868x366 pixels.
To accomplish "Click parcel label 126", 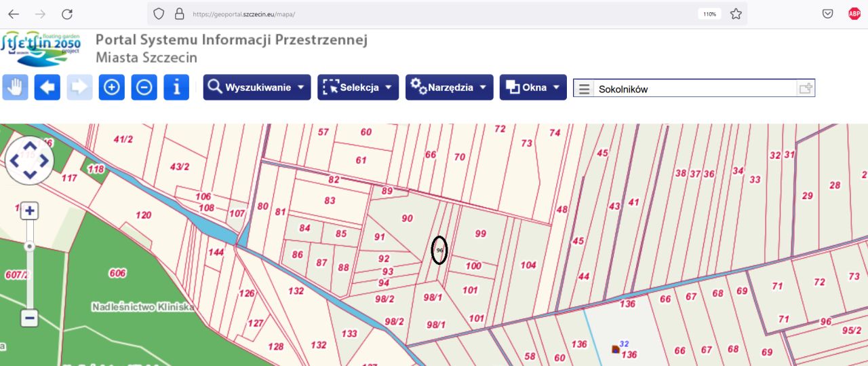I will click(246, 293).
